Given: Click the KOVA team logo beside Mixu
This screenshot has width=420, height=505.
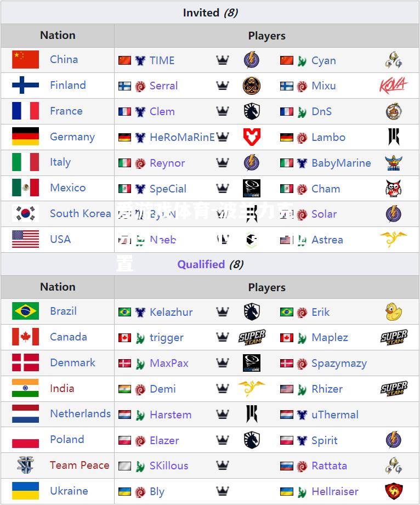Looking at the screenshot, I should pyautogui.click(x=393, y=86).
